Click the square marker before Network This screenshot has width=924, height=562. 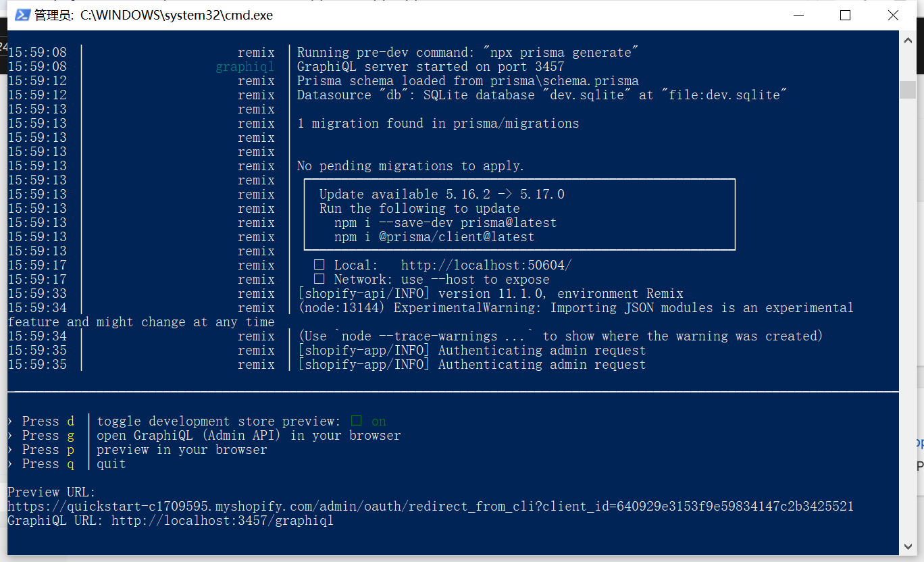(319, 279)
